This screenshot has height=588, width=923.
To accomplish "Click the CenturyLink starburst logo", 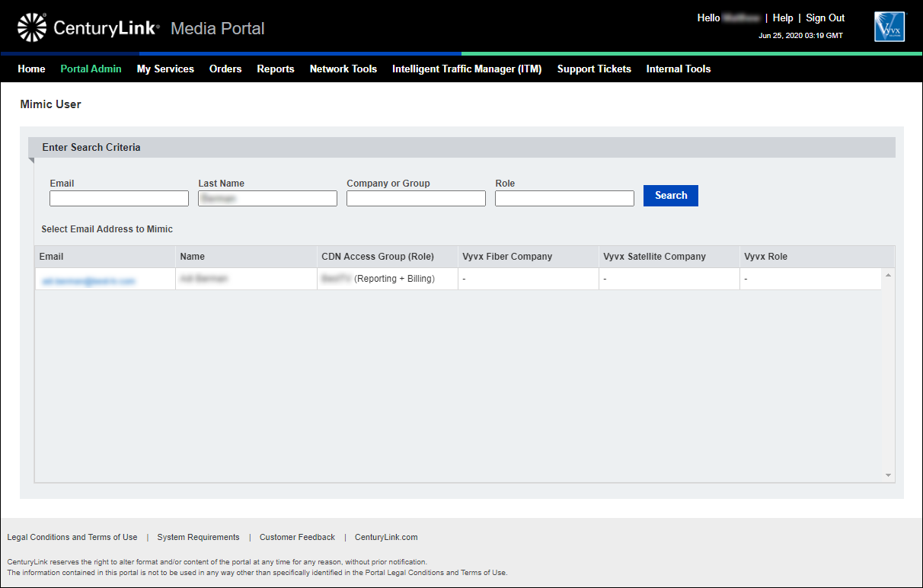I will pyautogui.click(x=32, y=27).
